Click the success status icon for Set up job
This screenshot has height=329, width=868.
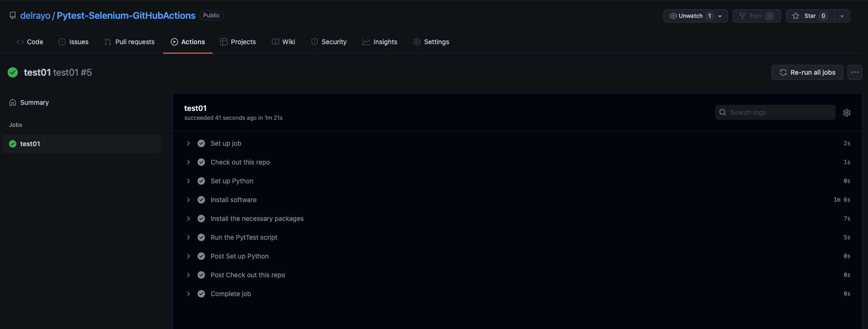201,143
